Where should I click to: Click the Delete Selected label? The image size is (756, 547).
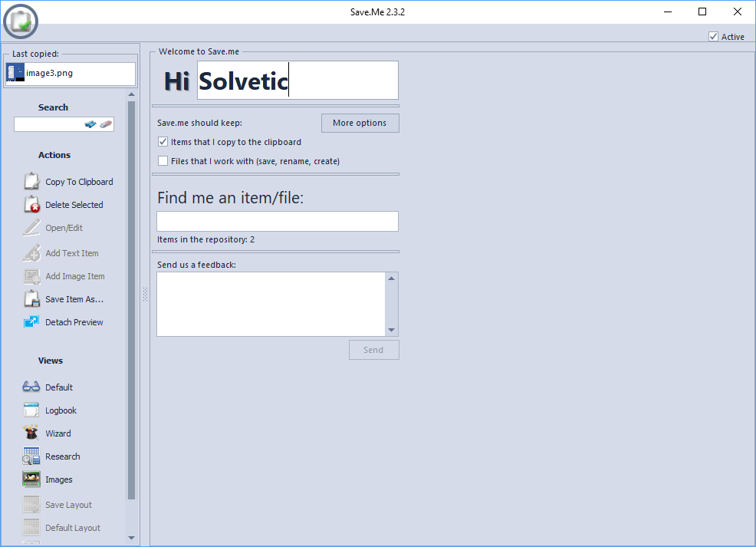(x=74, y=205)
